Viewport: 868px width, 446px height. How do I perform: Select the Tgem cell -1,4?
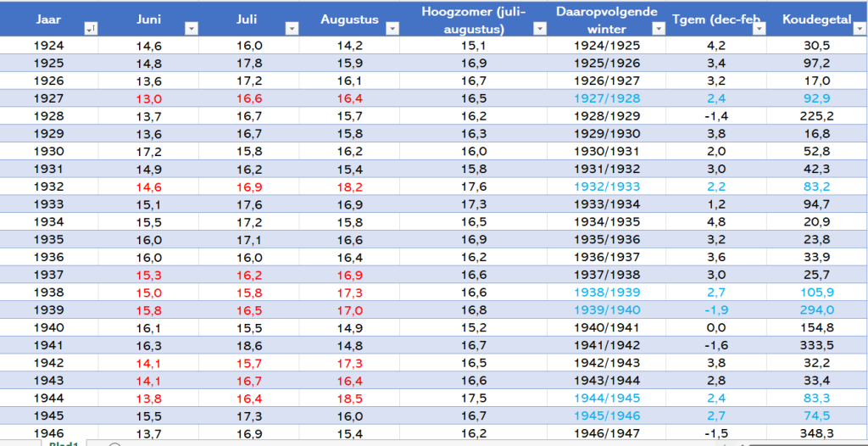click(x=715, y=116)
